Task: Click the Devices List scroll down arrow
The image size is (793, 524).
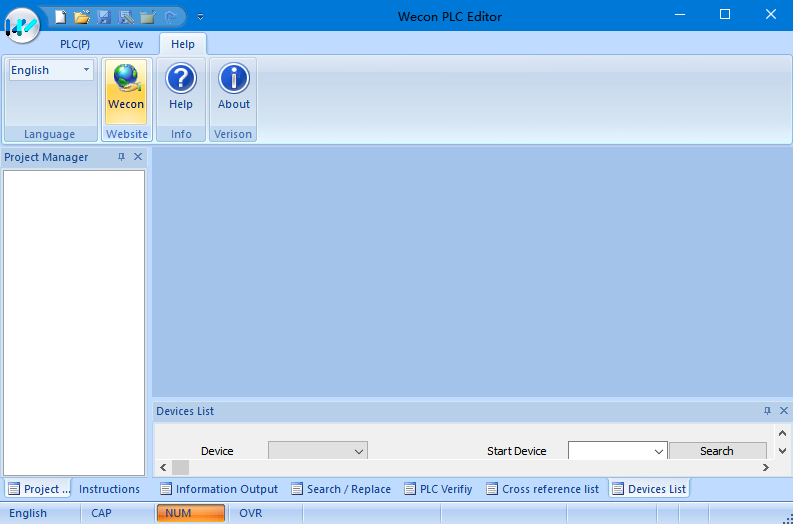Action: coord(782,451)
